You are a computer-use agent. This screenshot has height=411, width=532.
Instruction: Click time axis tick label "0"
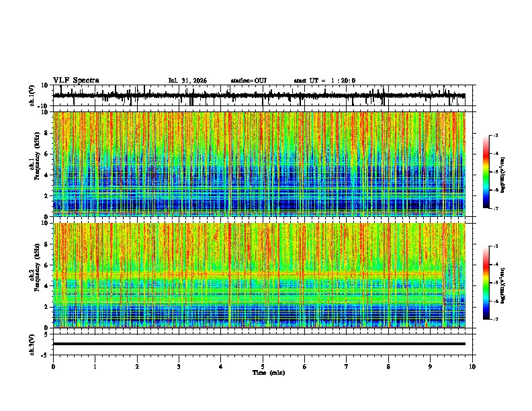53,366
